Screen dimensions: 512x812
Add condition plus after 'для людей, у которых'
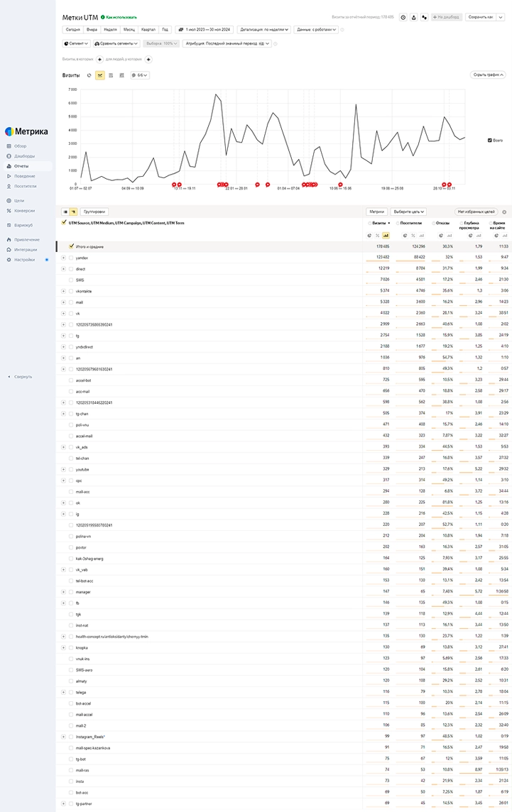click(148, 59)
